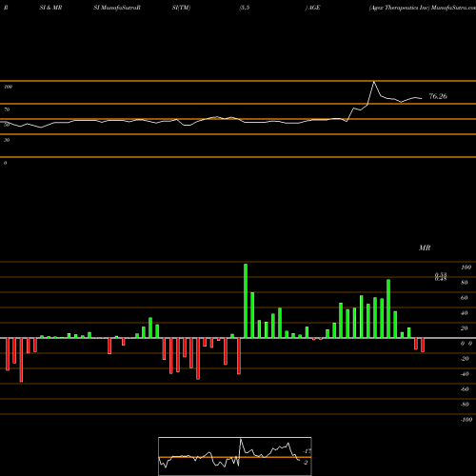Click the 'SI & MR' header label
This screenshot has width=476, height=476.
click(50, 8)
